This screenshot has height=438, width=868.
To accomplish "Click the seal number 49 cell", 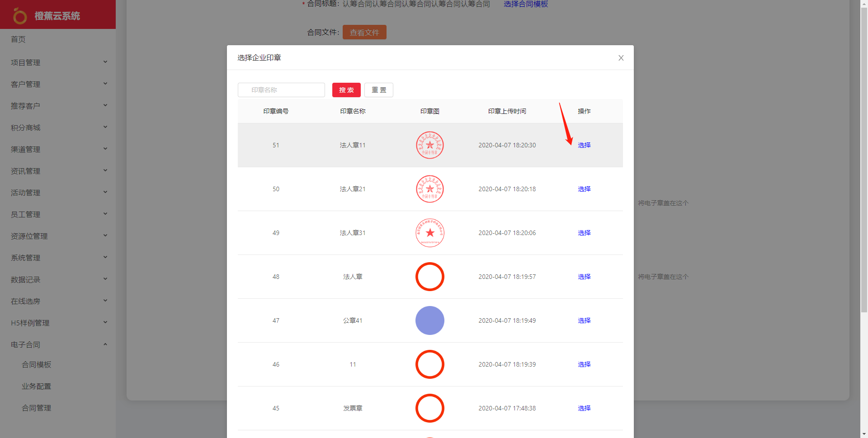I will 276,233.
